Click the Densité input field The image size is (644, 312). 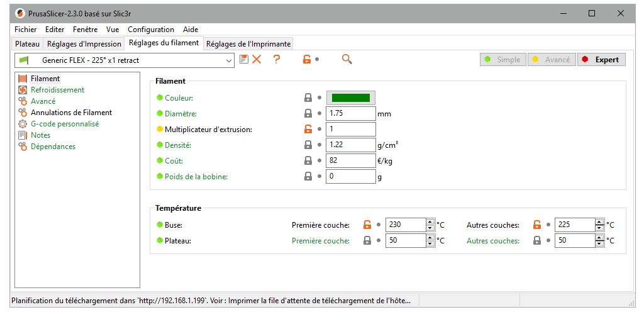point(350,145)
